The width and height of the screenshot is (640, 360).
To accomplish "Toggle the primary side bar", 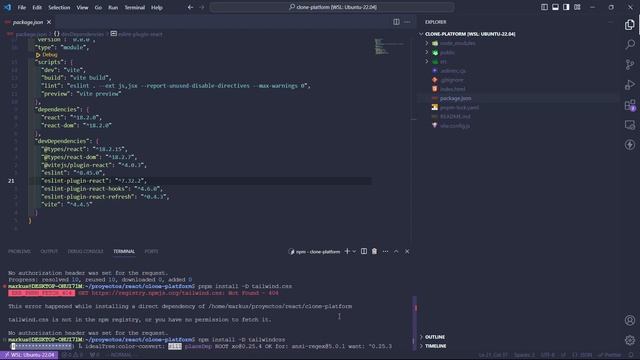I will pos(544,7).
